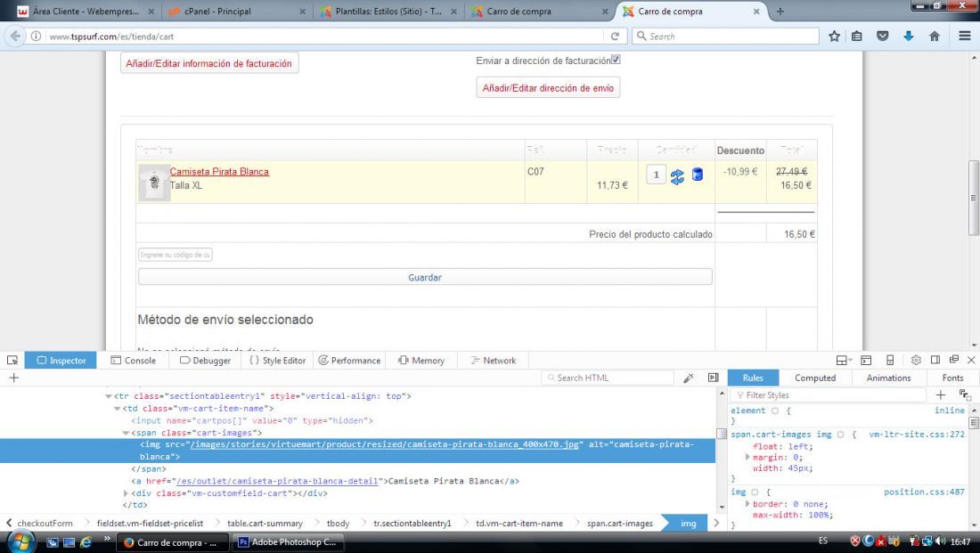Switch to cPanel - Principal browser tab

236,12
